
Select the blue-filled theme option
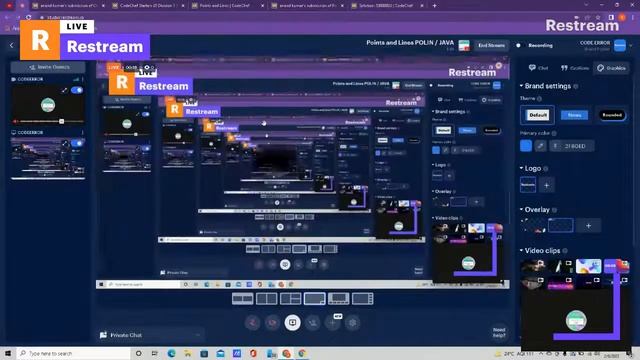[x=574, y=115]
